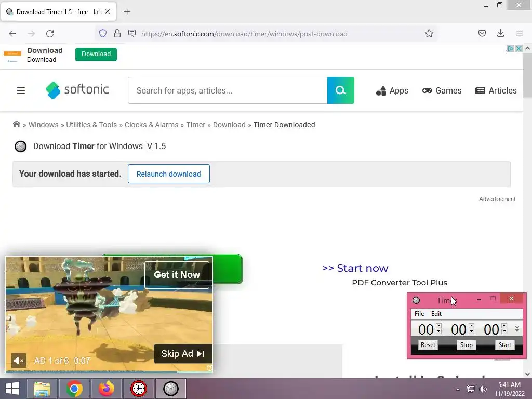Open the Articles section

pyautogui.click(x=496, y=90)
